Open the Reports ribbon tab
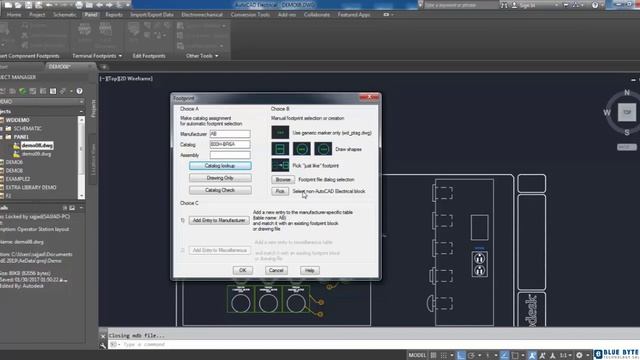This screenshot has height=360, width=640. [114, 15]
